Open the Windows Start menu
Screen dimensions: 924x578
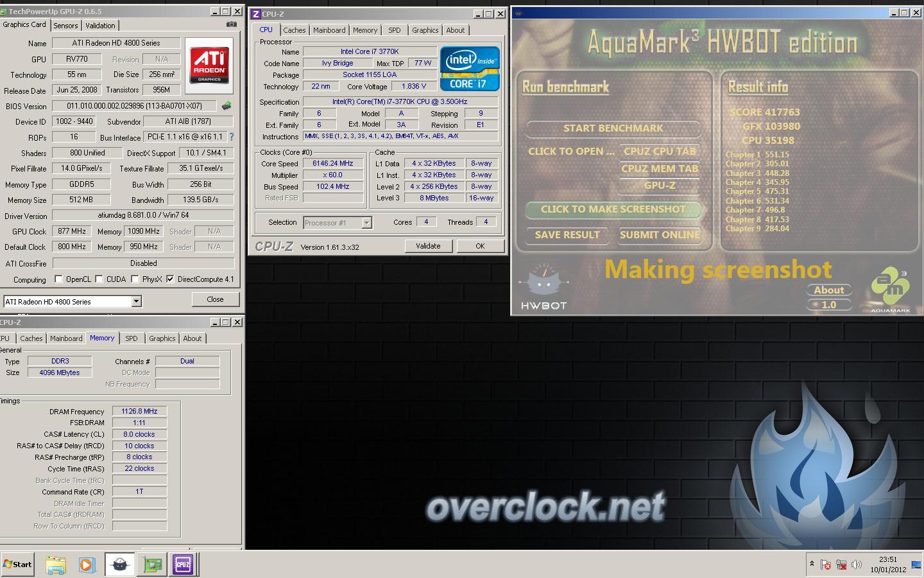point(17,565)
